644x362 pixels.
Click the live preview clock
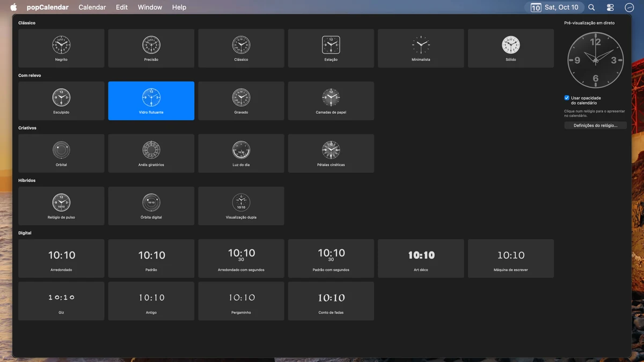click(596, 60)
